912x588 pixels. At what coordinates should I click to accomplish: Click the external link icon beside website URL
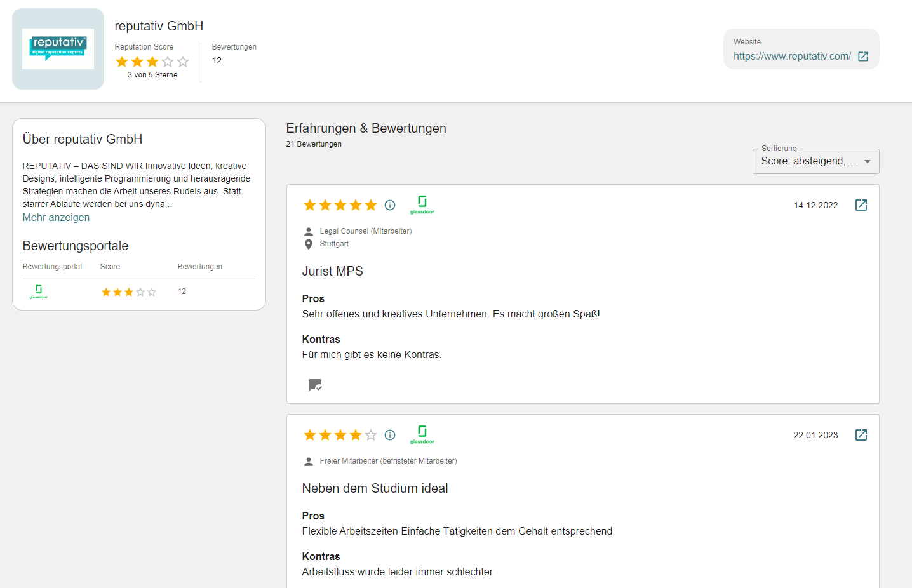pyautogui.click(x=863, y=57)
